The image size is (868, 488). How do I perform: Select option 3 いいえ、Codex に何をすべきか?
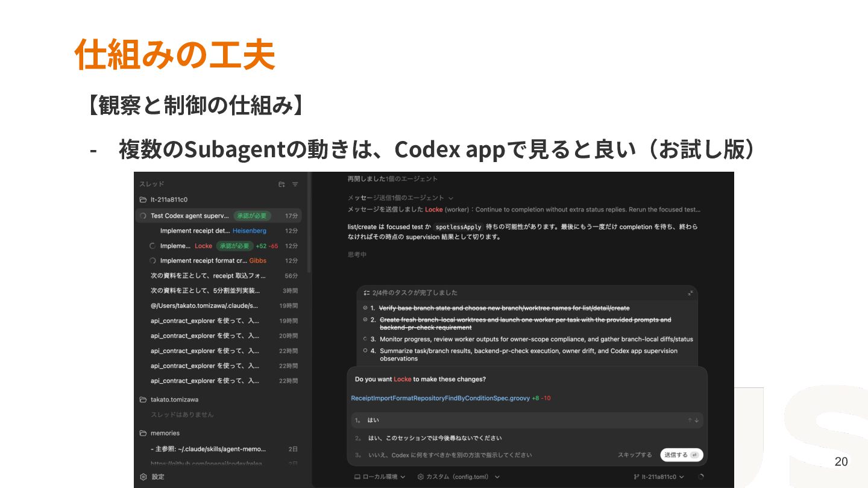coord(443,455)
